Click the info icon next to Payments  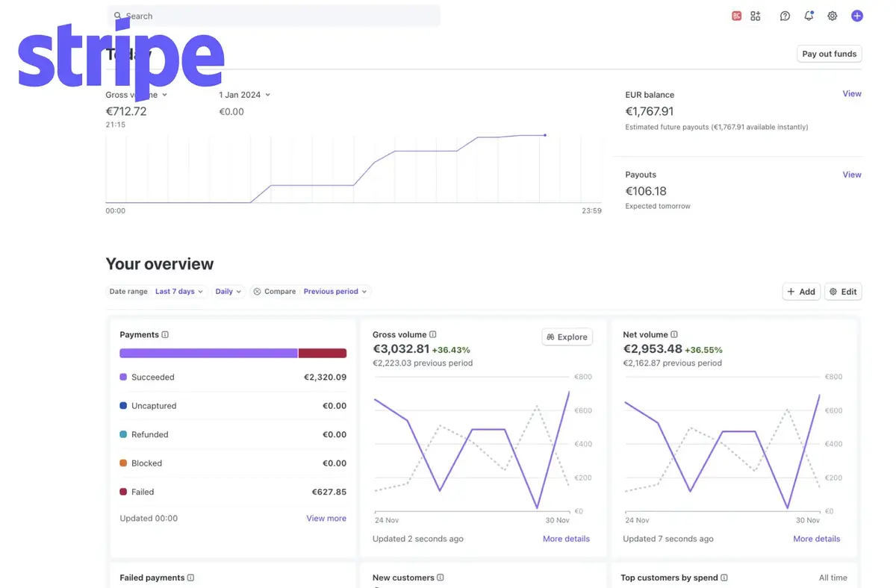(x=165, y=335)
